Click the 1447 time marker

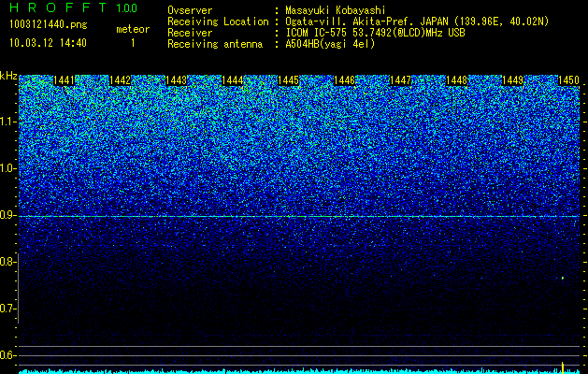[x=400, y=80]
